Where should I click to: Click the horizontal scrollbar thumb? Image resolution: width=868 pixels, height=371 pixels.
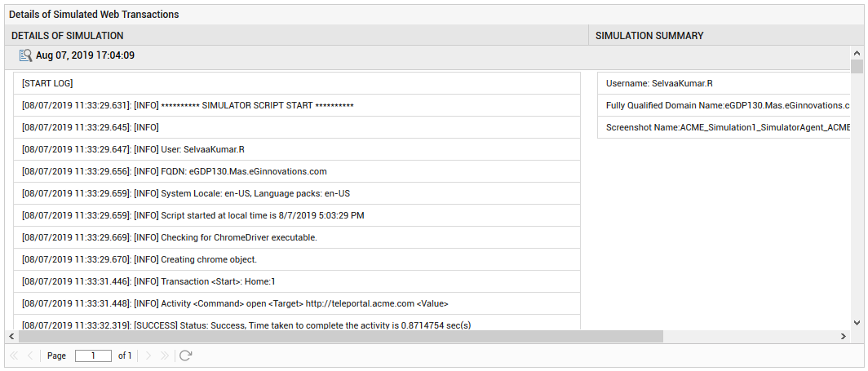pyautogui.click(x=340, y=336)
